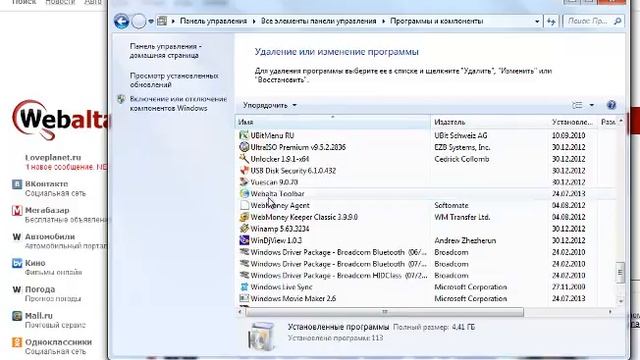Click 'Andrew Zhezherun' publisher cell
The height and width of the screenshot is (360, 640).
coord(465,240)
